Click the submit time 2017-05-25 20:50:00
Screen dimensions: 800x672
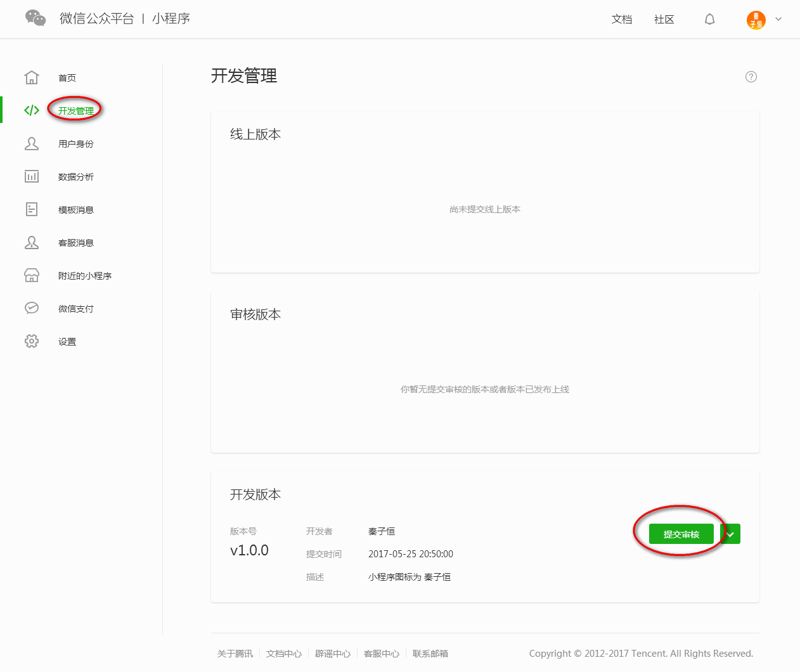(x=411, y=554)
